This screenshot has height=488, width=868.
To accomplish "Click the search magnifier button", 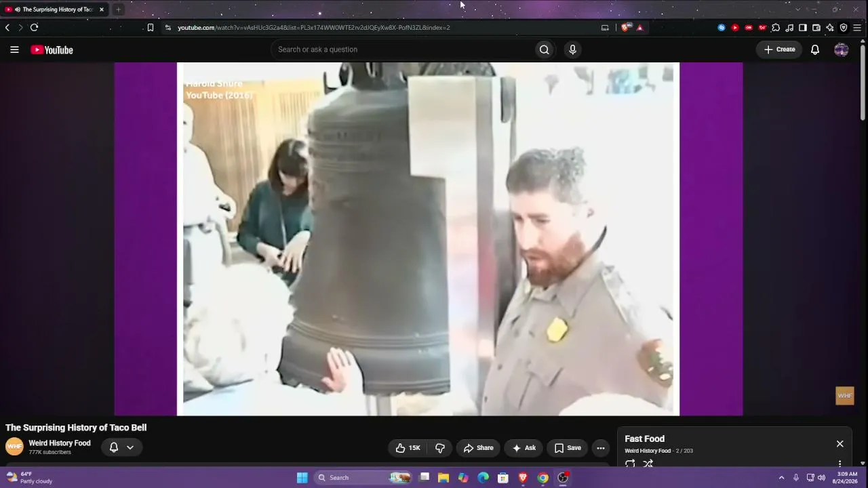I will pyautogui.click(x=544, y=49).
